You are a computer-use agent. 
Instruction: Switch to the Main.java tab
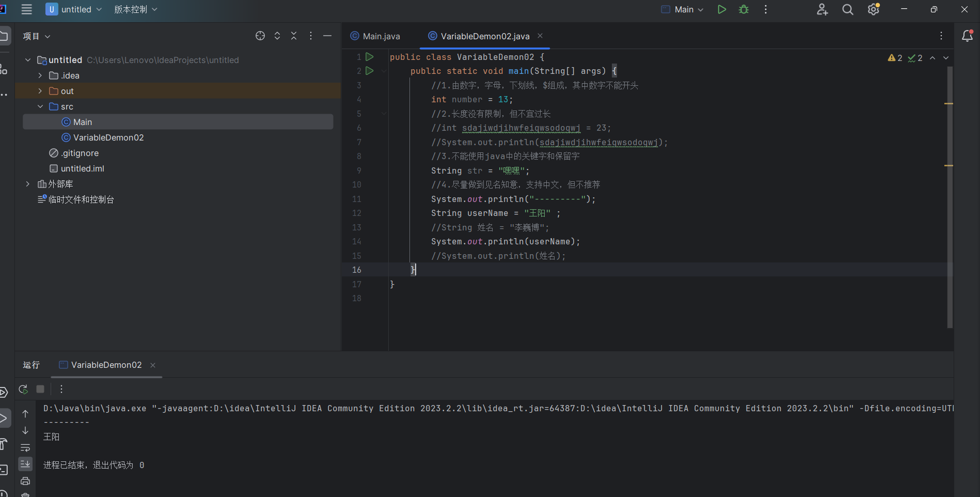tap(375, 36)
